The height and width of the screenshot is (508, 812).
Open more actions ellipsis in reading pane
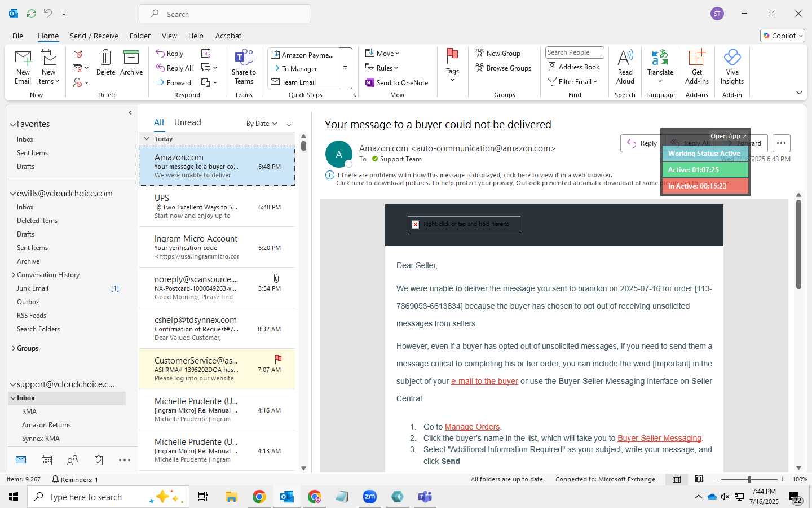[781, 143]
